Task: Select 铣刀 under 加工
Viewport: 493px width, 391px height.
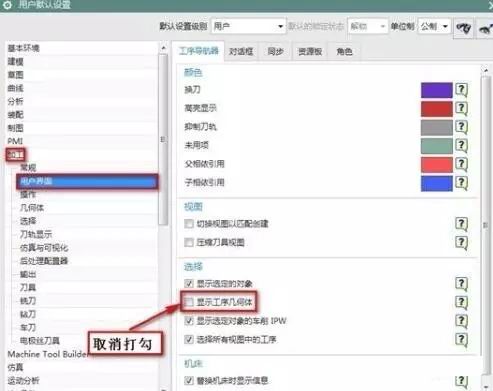Action: click(28, 301)
